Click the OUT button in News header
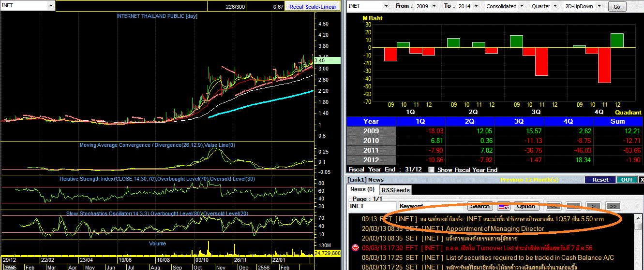644x270 pixels. [x=627, y=180]
